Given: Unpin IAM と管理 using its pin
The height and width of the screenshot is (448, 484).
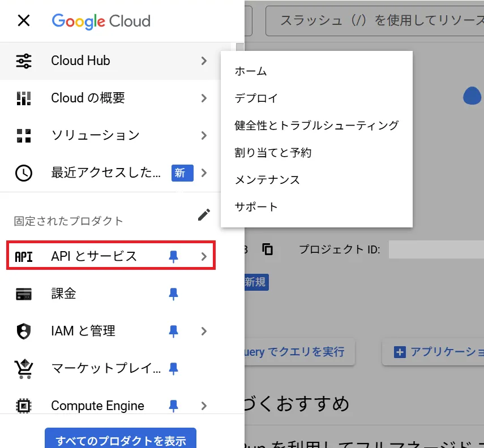Looking at the screenshot, I should (173, 331).
